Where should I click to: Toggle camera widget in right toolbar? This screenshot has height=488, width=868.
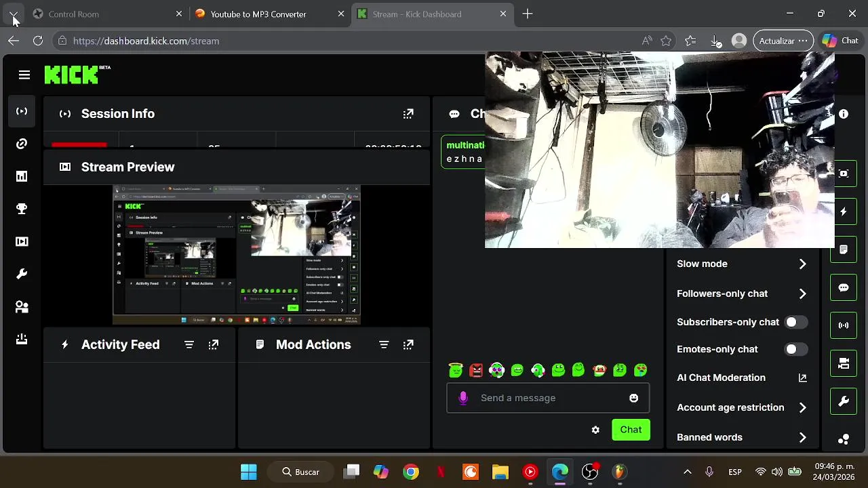click(844, 364)
